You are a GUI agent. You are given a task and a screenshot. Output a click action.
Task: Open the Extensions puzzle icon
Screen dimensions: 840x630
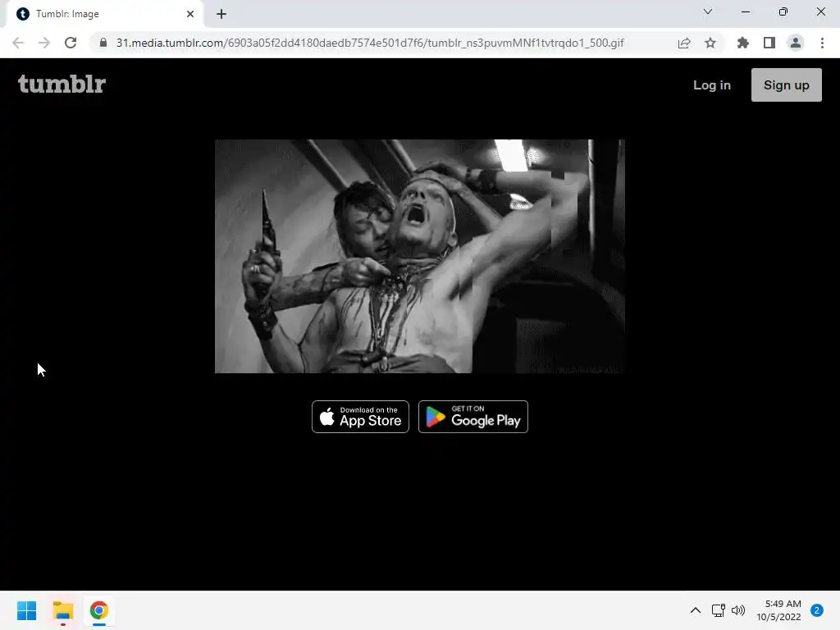tap(742, 43)
